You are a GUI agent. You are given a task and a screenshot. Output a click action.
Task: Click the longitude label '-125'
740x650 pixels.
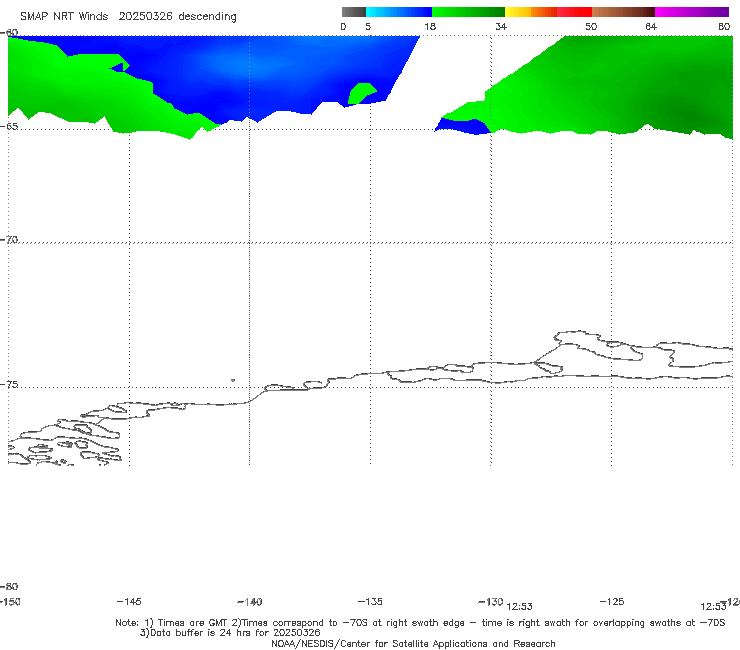coord(612,601)
